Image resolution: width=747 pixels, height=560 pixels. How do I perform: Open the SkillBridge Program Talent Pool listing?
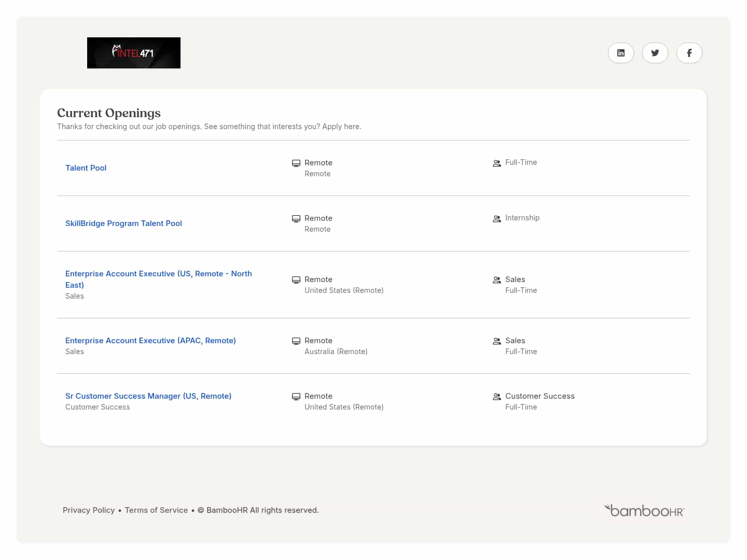[123, 223]
